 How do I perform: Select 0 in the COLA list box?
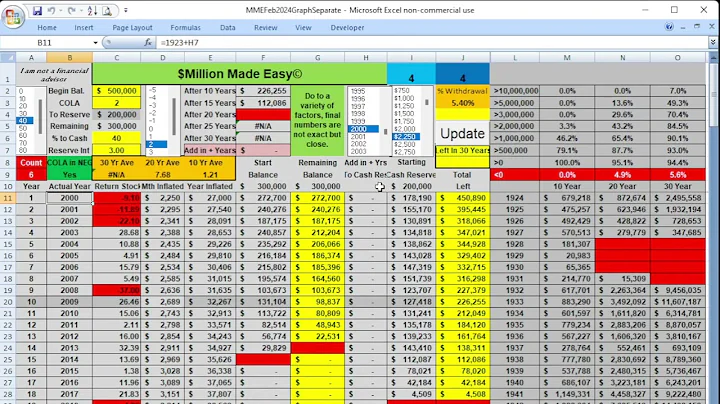point(156,129)
